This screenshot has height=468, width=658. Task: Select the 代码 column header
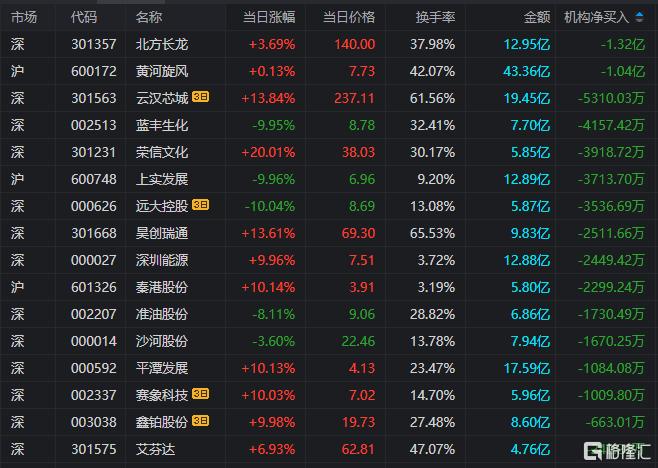(x=85, y=17)
